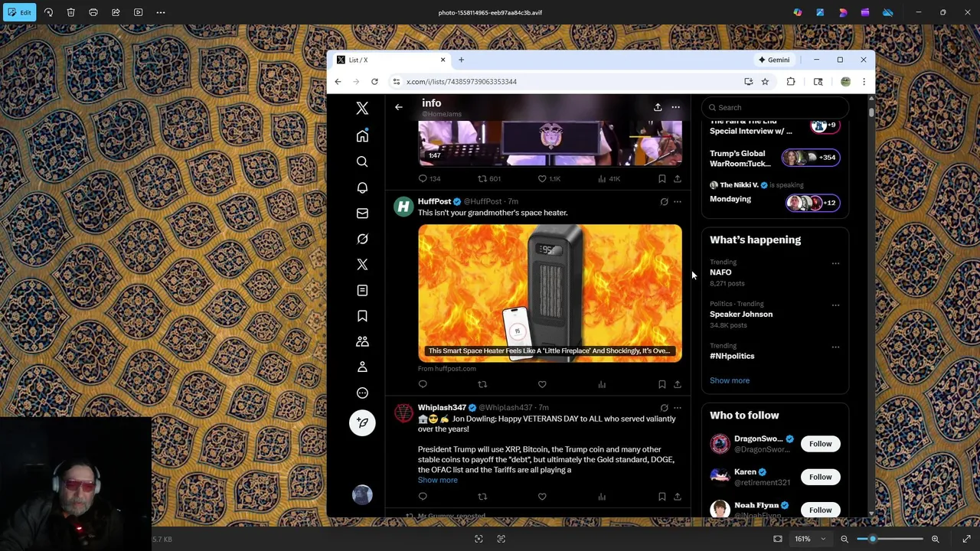Open the space heater article image

[550, 292]
